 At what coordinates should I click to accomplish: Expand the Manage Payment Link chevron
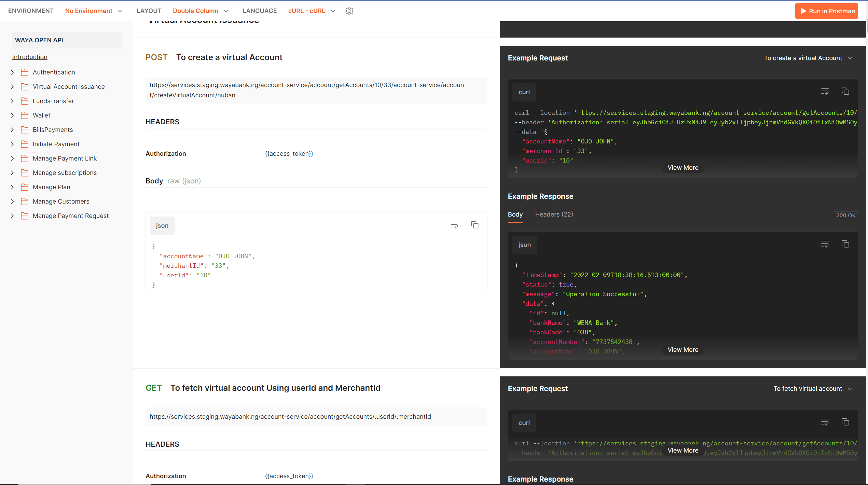click(12, 158)
